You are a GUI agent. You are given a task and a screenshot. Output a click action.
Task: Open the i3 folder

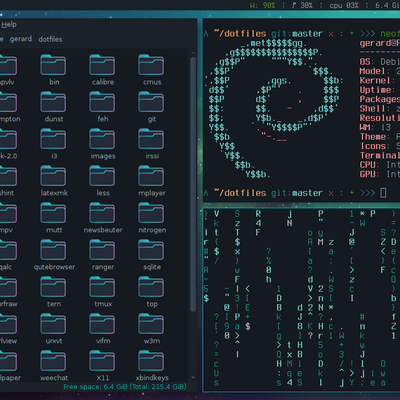(x=53, y=144)
